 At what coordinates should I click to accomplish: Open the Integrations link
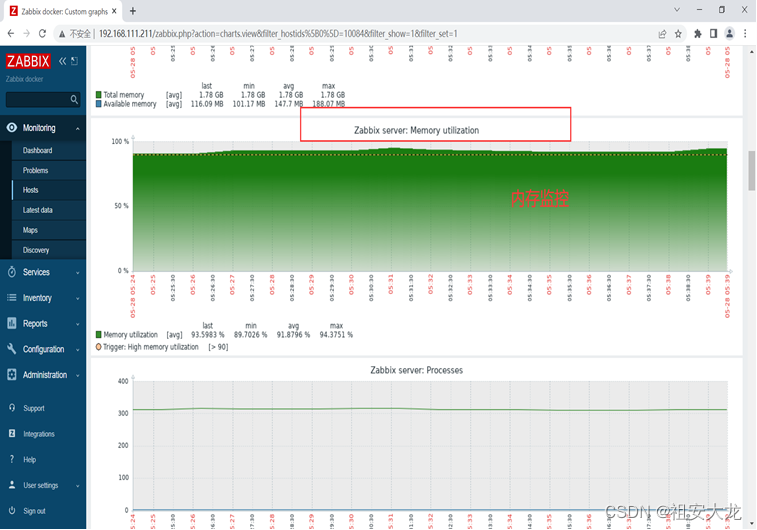click(x=39, y=434)
